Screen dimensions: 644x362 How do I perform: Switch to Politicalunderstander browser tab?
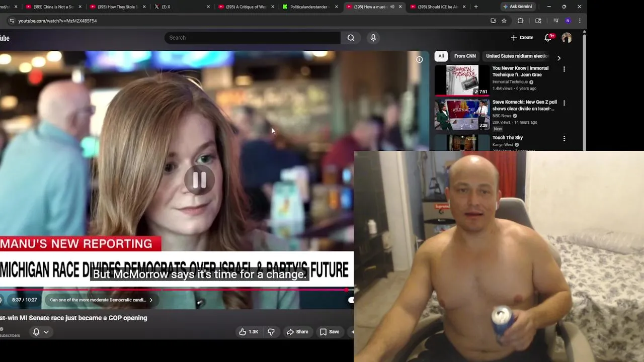click(309, 7)
